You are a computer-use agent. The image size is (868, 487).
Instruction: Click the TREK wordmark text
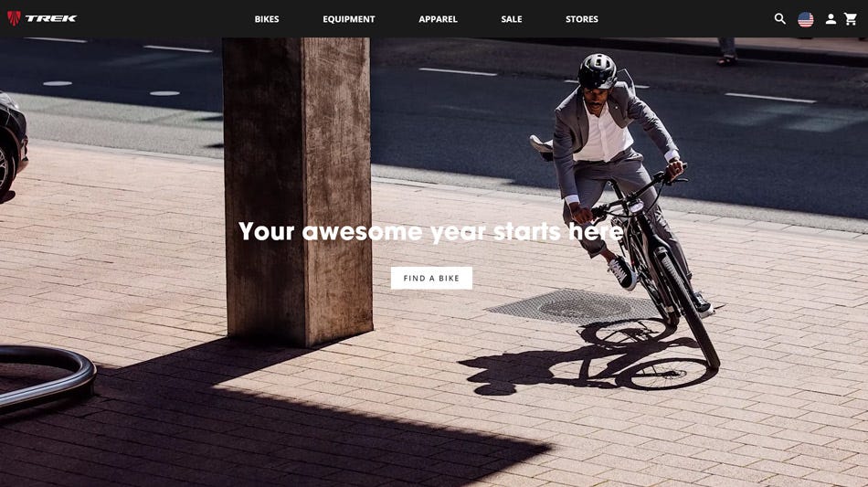coord(51,18)
